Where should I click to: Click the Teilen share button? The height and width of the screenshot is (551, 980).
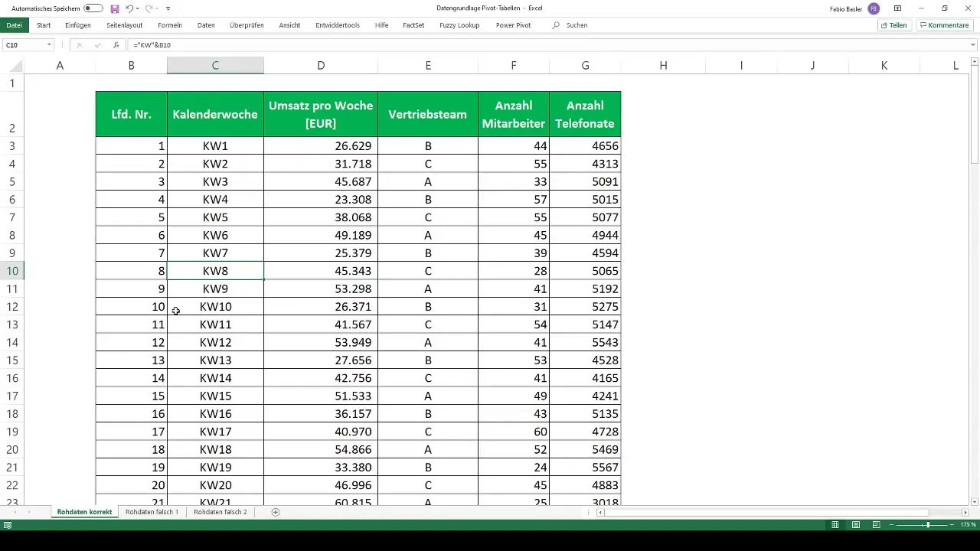[894, 25]
